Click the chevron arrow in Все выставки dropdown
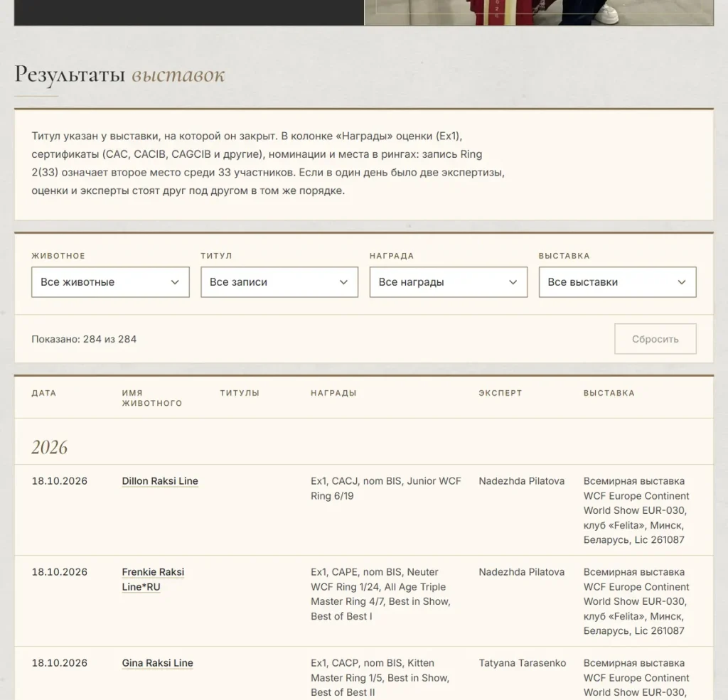728x700 pixels. point(682,282)
